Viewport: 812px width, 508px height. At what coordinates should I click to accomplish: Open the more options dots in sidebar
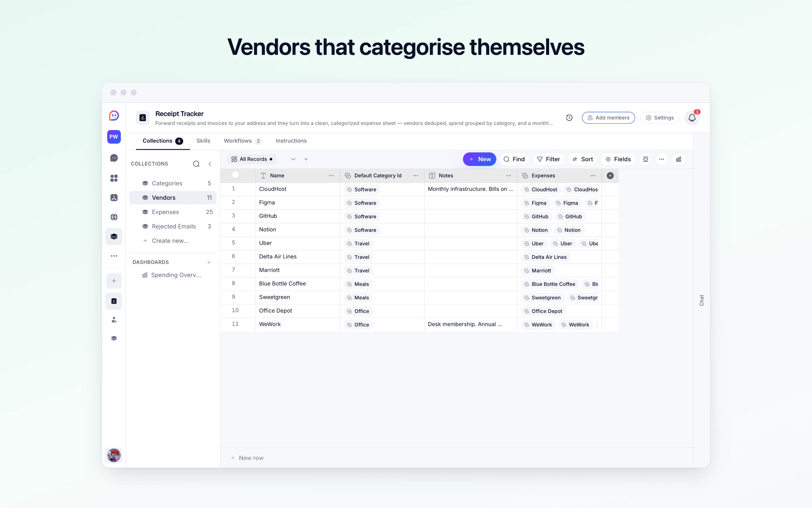(x=114, y=256)
